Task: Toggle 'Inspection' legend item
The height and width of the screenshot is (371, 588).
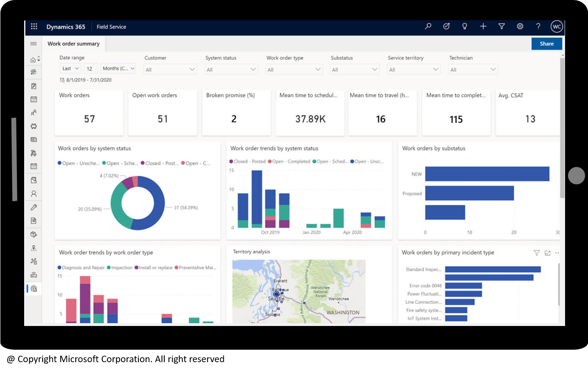Action: coord(120,268)
